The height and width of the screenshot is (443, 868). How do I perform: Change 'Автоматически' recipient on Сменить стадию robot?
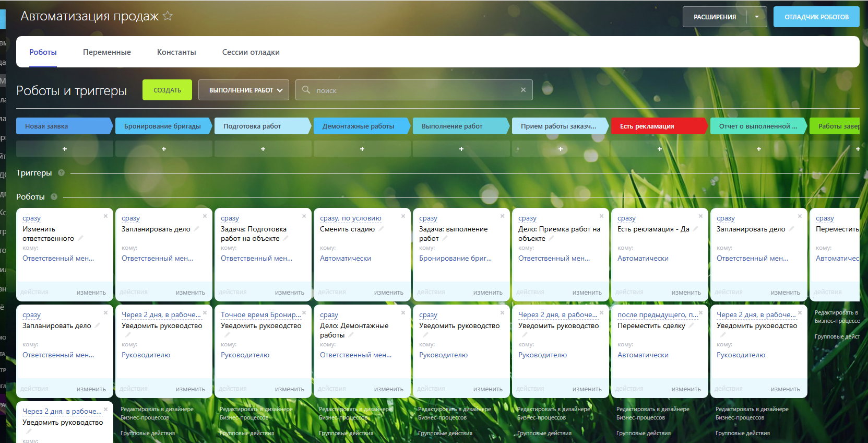coord(346,258)
